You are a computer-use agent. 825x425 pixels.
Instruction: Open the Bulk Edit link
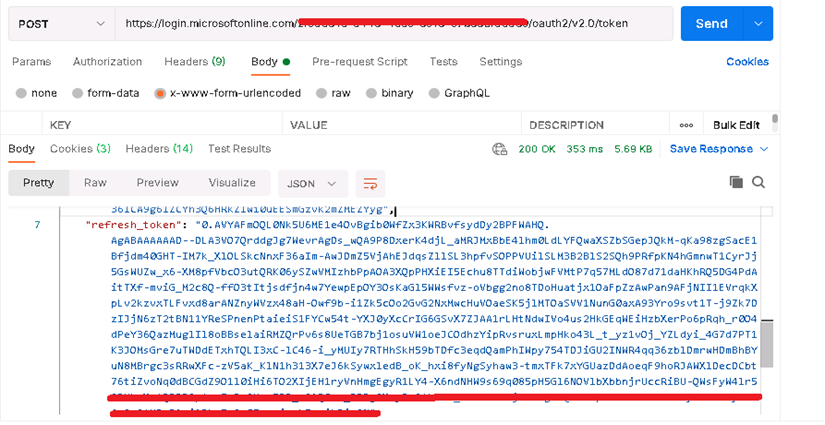click(737, 125)
